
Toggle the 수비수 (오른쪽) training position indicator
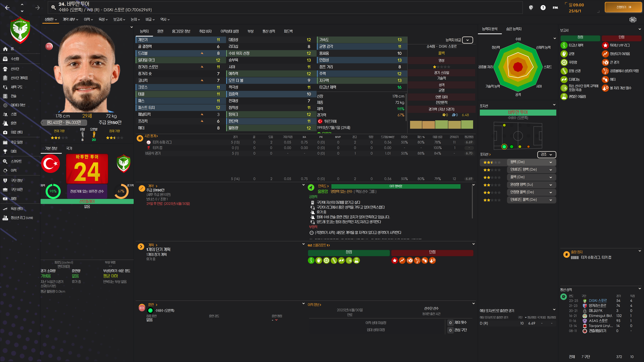(x=150, y=311)
